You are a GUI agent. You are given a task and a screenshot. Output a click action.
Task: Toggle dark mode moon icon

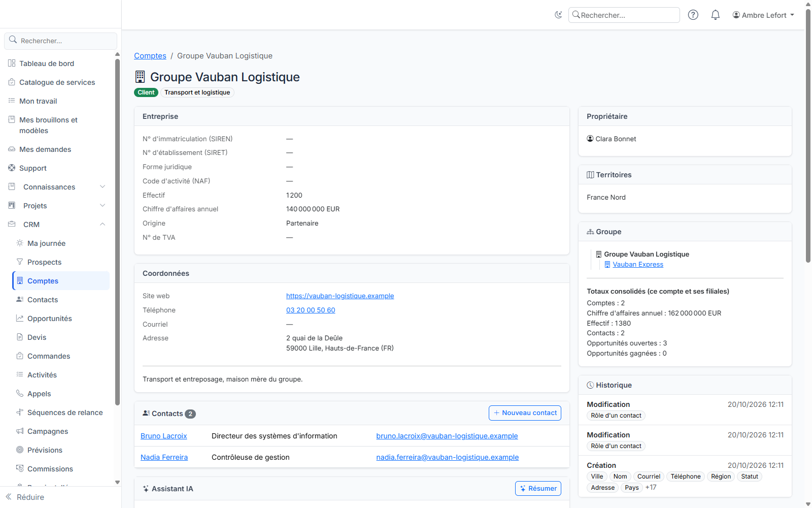tap(558, 15)
